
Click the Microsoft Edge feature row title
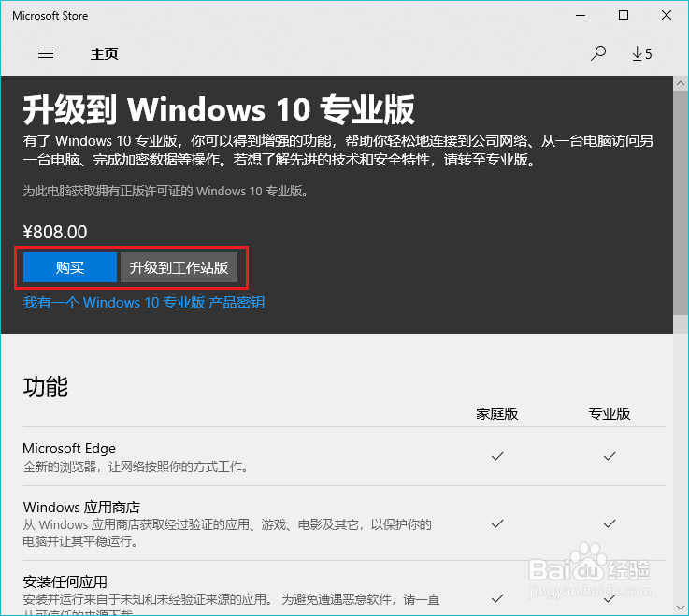[x=69, y=448]
